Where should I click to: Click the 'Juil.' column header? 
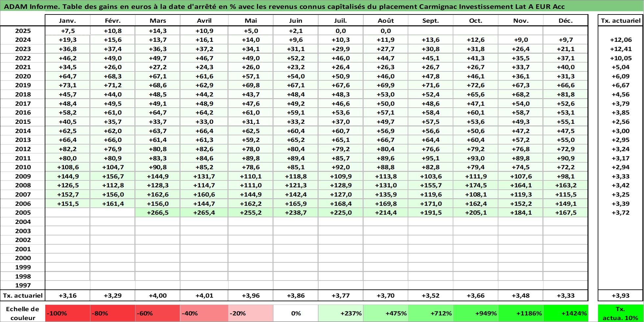coord(341,20)
